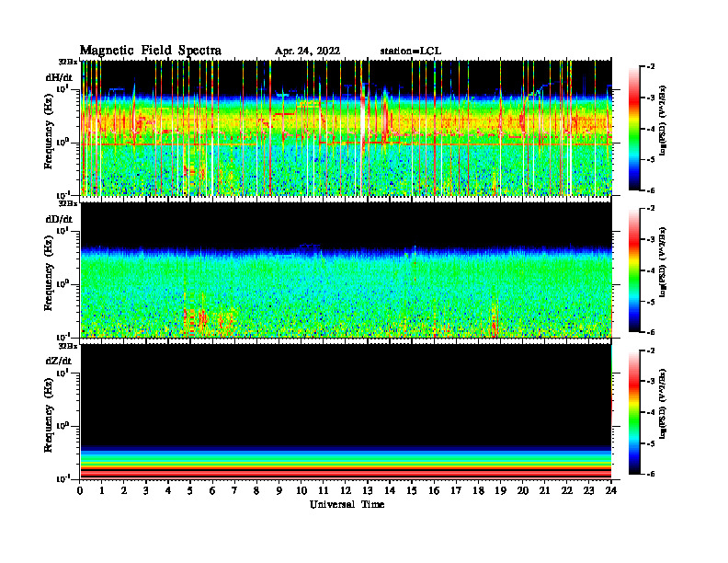Click the 32Hz label on dZ/dt panel
Viewport: 728px width, 563px height.
click(x=68, y=346)
